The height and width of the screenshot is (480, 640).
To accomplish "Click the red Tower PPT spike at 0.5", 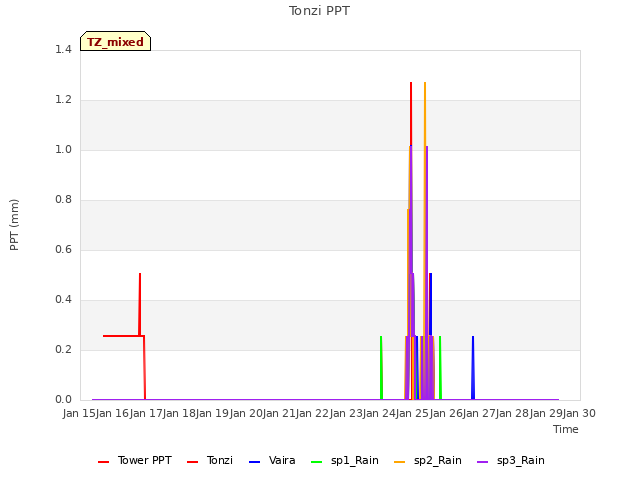I will (x=140, y=304).
